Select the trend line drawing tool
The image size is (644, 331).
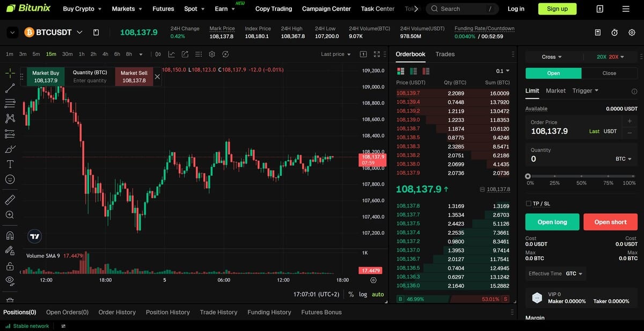click(x=10, y=88)
